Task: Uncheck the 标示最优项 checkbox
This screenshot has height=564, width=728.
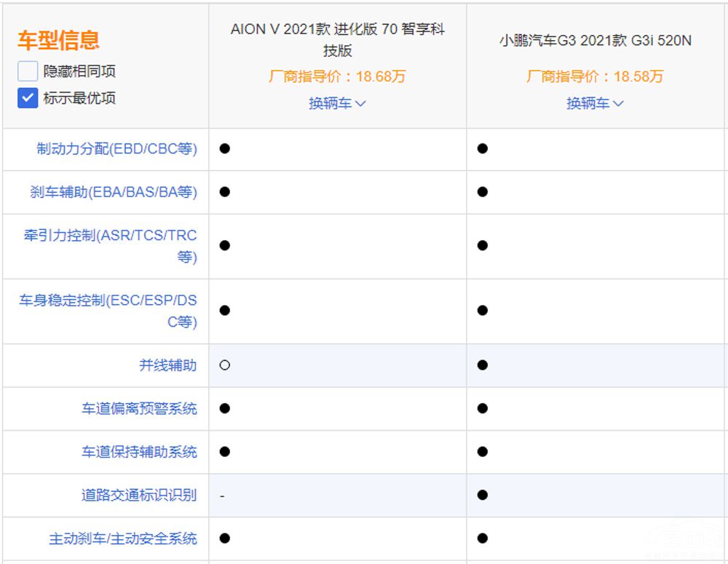Action: 28,98
